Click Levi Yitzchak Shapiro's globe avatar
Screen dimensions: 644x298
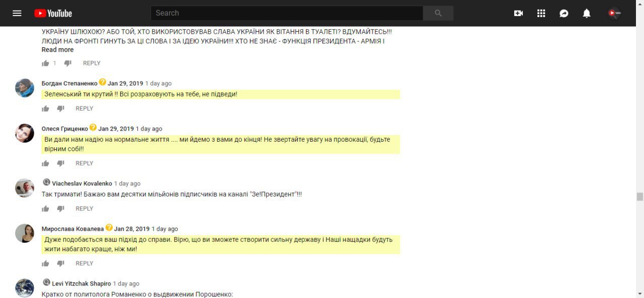pos(25,288)
